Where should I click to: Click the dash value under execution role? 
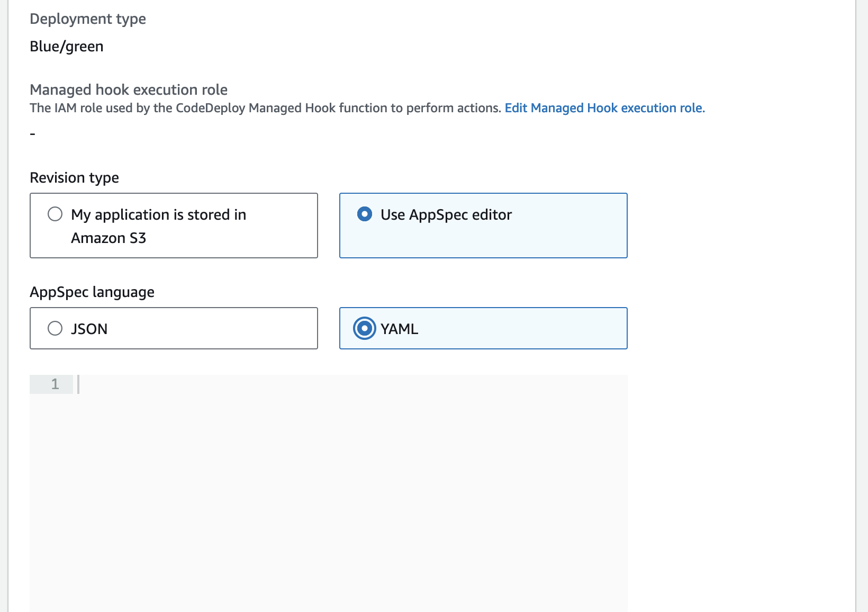coord(33,134)
